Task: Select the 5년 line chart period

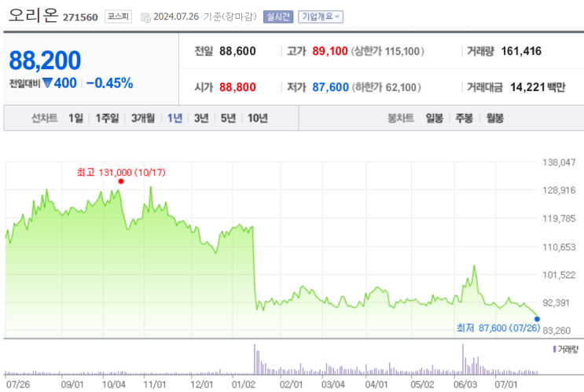Action: tap(228, 119)
